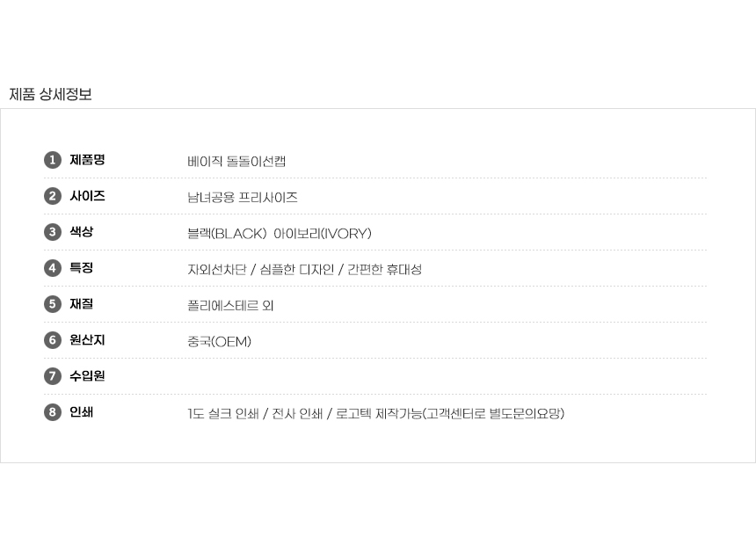Select the 색상 label
Screen dimensions: 756x552
(82, 232)
